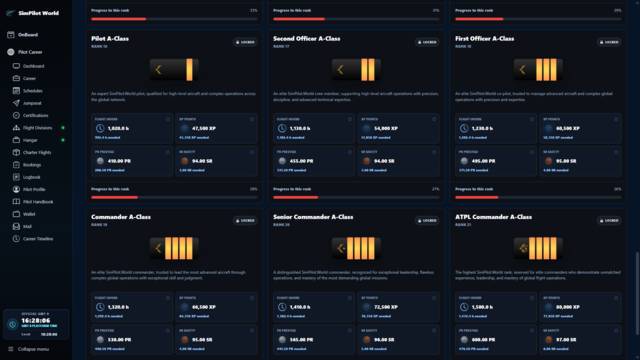The width and height of the screenshot is (640, 360).
Task: Click the XP points icon on Second Officer A-Class
Action: pos(367,128)
